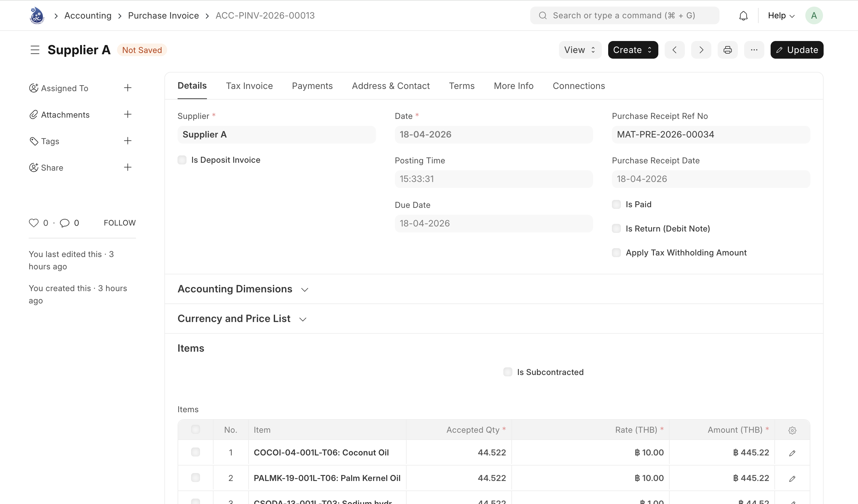The width and height of the screenshot is (858, 504).
Task: Check Is Subcontracted
Action: click(x=508, y=372)
